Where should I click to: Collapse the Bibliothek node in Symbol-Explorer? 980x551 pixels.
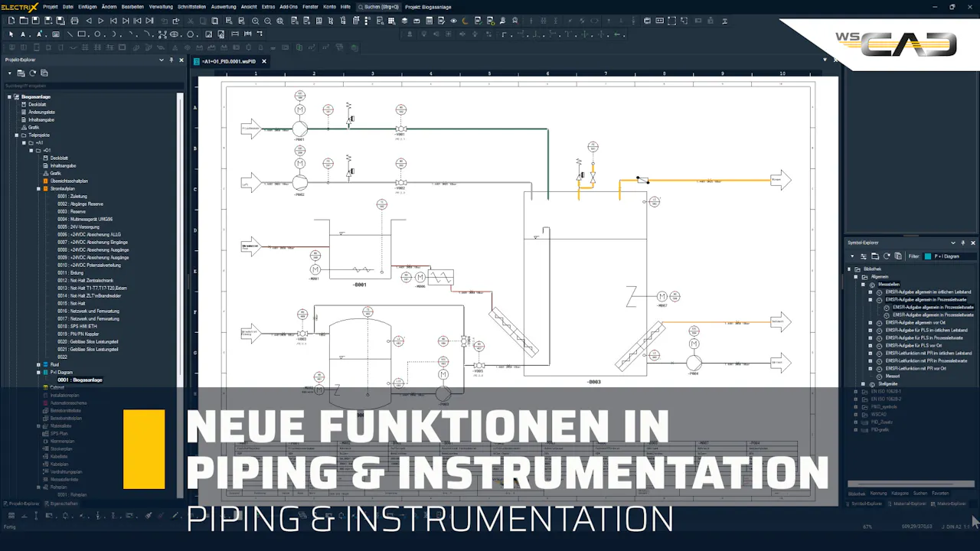coord(848,269)
